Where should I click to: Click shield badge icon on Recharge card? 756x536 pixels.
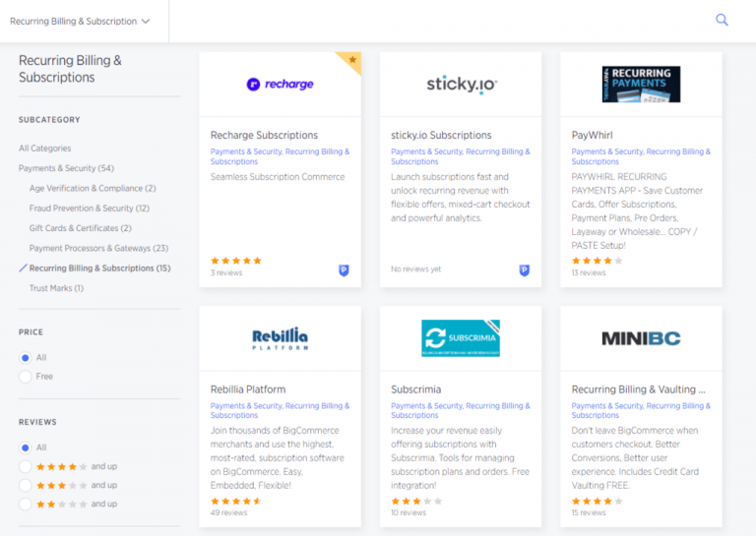click(x=344, y=270)
